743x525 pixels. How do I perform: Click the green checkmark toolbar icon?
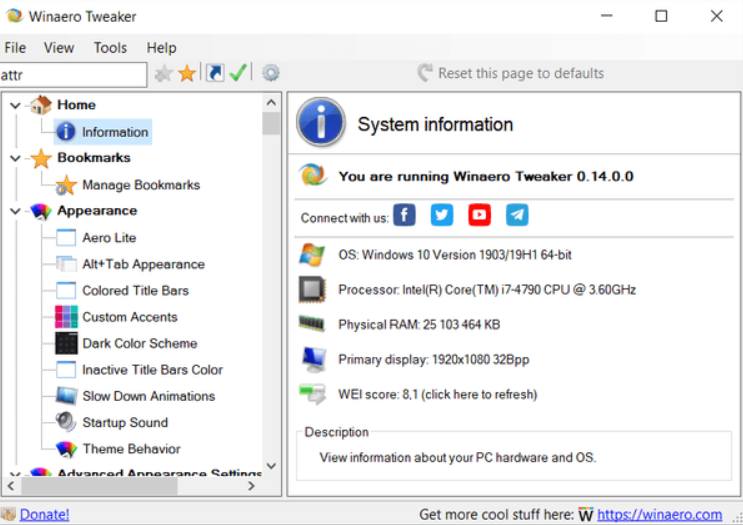click(238, 72)
